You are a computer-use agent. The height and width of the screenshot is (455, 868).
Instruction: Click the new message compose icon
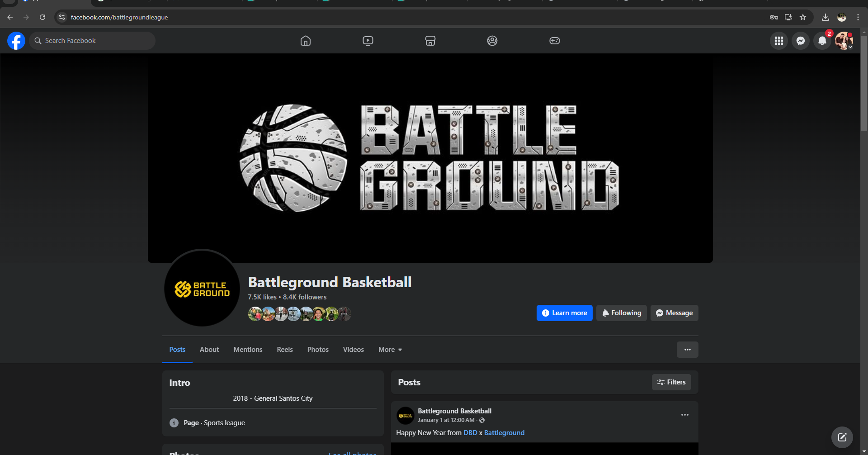point(842,437)
